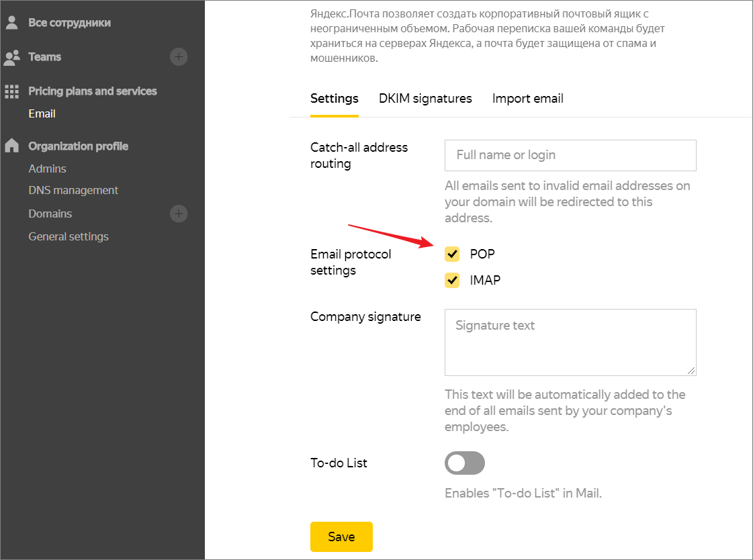
Task: Open the Import email tab
Action: coord(527,99)
